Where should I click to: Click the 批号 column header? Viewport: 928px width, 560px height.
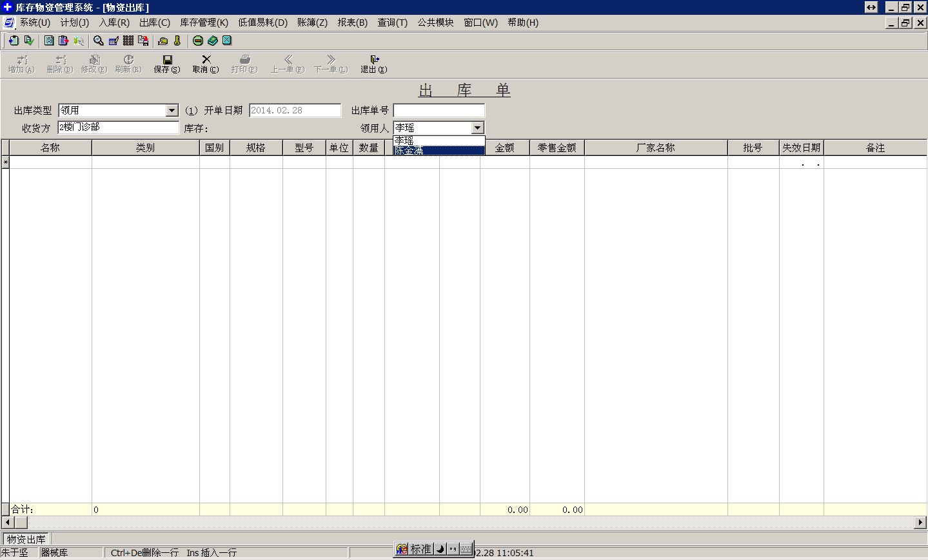[753, 148]
